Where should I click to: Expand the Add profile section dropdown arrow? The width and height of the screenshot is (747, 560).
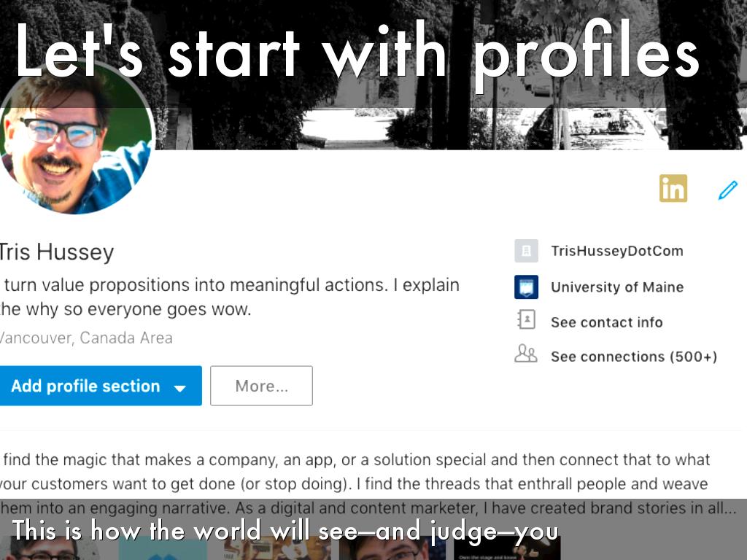tap(179, 387)
